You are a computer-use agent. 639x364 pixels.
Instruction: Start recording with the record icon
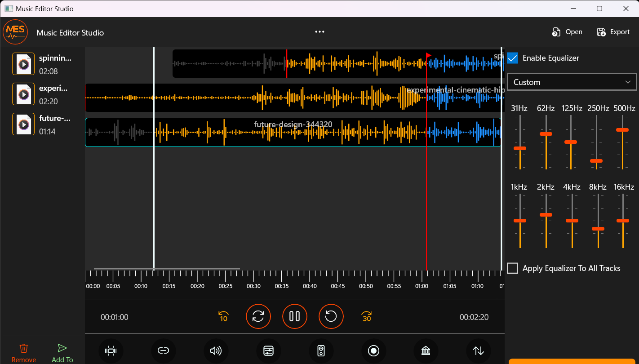pos(374,351)
